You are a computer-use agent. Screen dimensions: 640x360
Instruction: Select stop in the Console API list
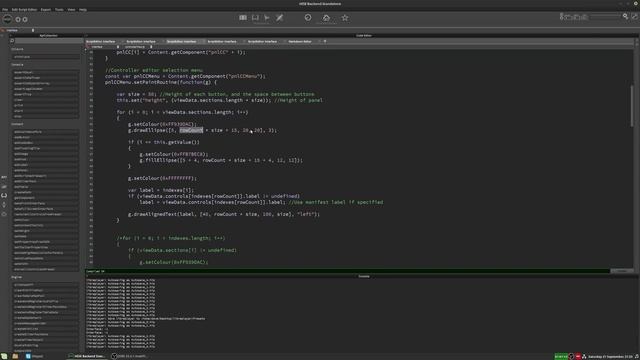point(45,116)
